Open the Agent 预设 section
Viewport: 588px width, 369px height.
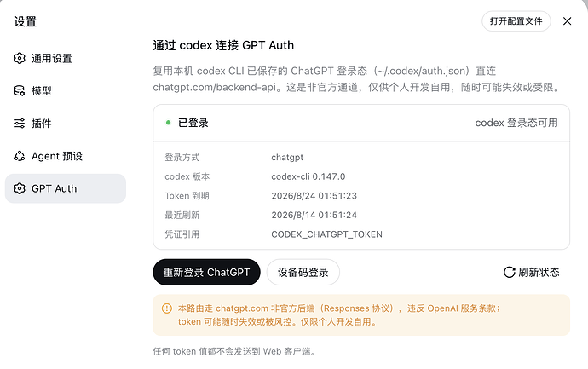pyautogui.click(x=66, y=156)
